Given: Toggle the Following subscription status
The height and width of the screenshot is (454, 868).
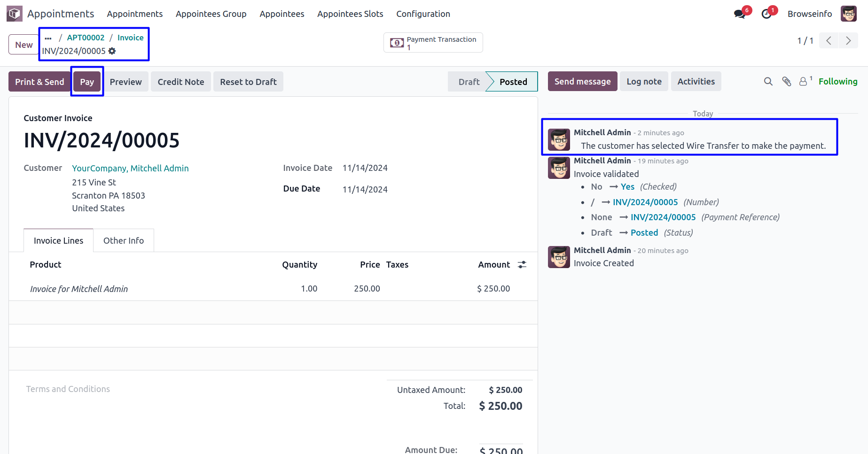Looking at the screenshot, I should tap(837, 82).
